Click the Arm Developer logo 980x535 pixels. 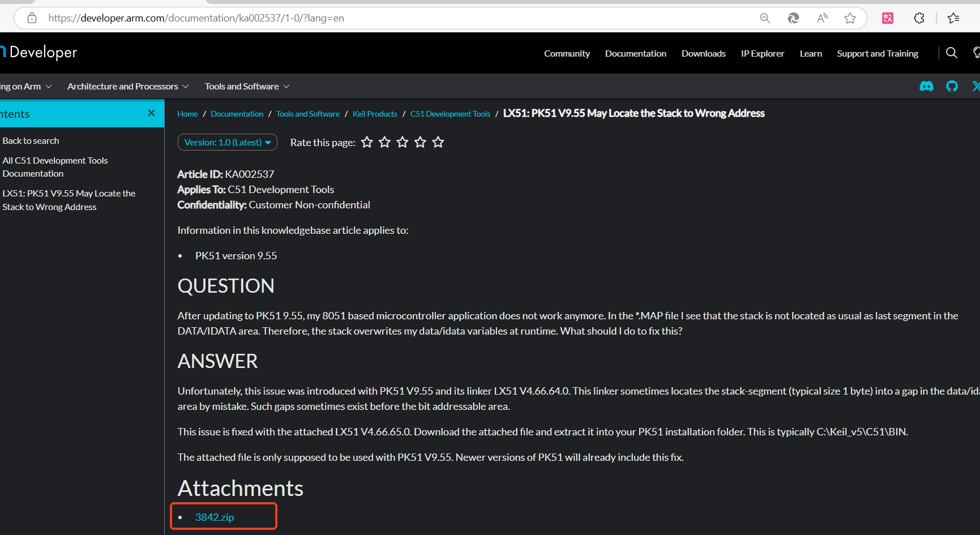coord(38,52)
